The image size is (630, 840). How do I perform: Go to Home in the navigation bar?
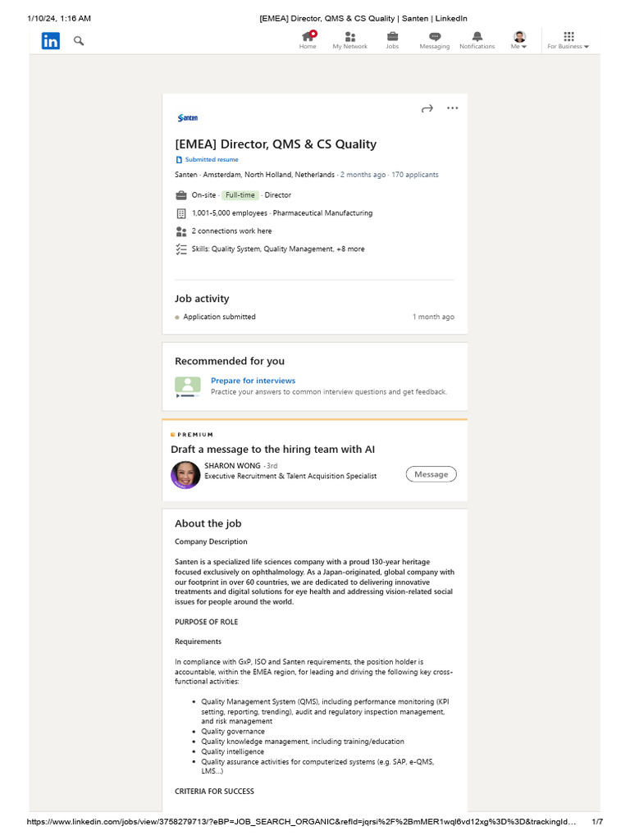(x=308, y=39)
